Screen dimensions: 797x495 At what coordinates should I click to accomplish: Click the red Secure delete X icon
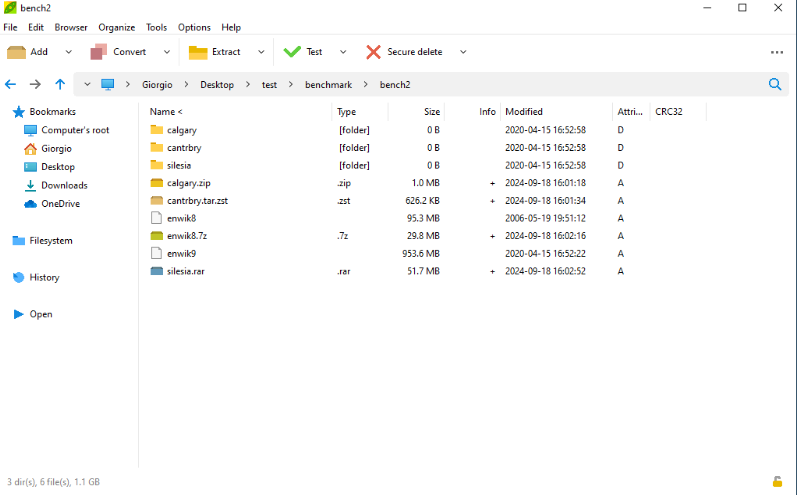[x=374, y=52]
